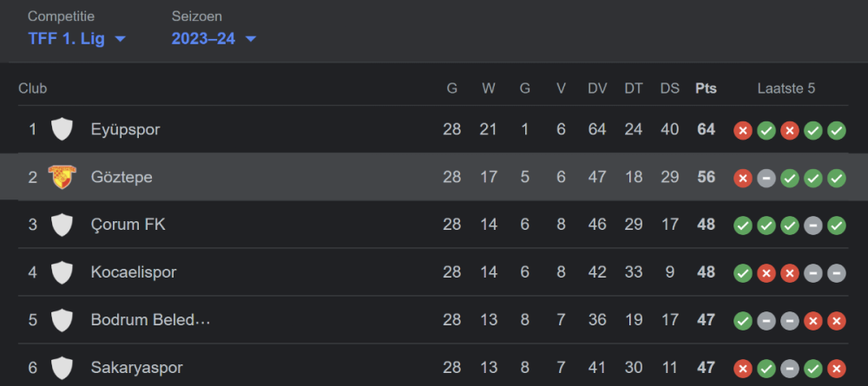Open the Göztepe club link

tap(122, 177)
